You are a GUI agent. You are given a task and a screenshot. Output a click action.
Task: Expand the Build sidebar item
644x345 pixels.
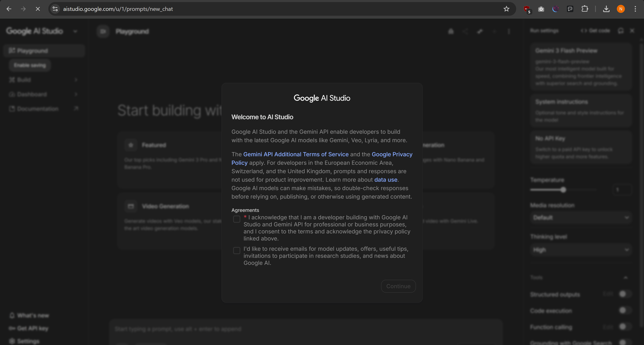coord(44,80)
